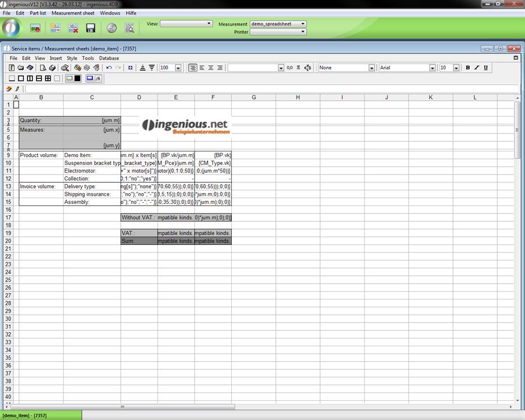Open the Measurement sheet menu
The width and height of the screenshot is (525, 420).
(x=73, y=13)
